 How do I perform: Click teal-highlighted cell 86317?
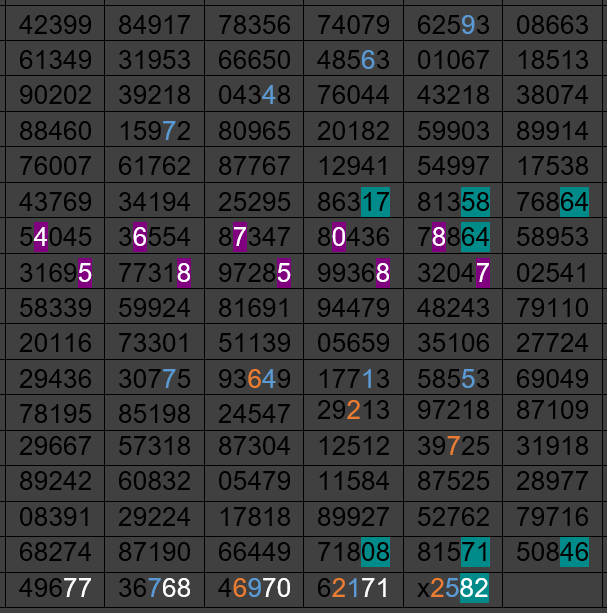pos(353,202)
